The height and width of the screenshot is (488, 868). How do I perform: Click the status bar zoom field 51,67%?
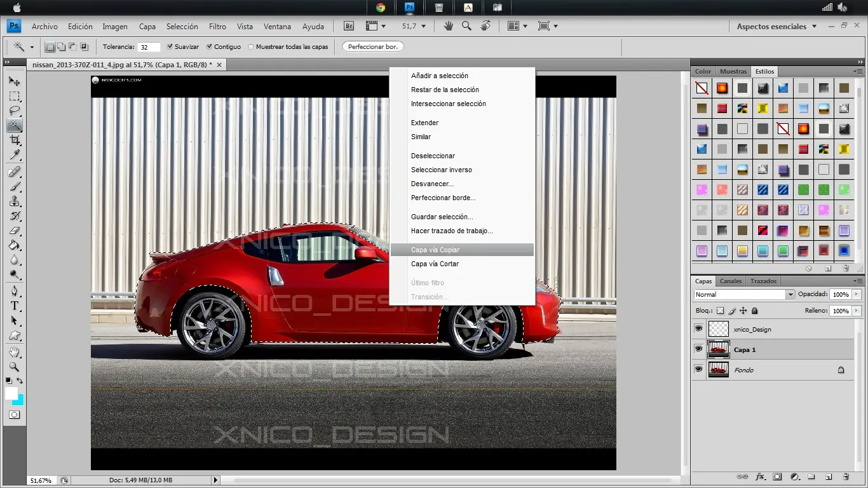pos(43,480)
